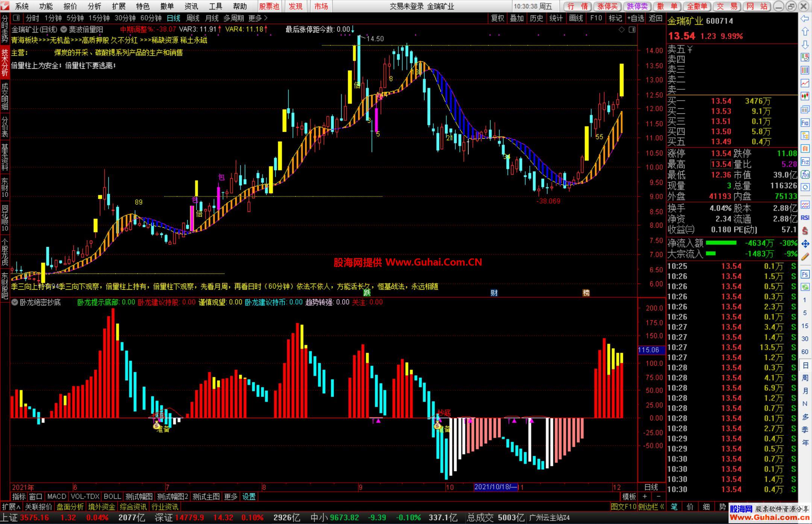Click the F12 trading icon in sidebar
The width and height of the screenshot is (812, 524).
tap(805, 162)
